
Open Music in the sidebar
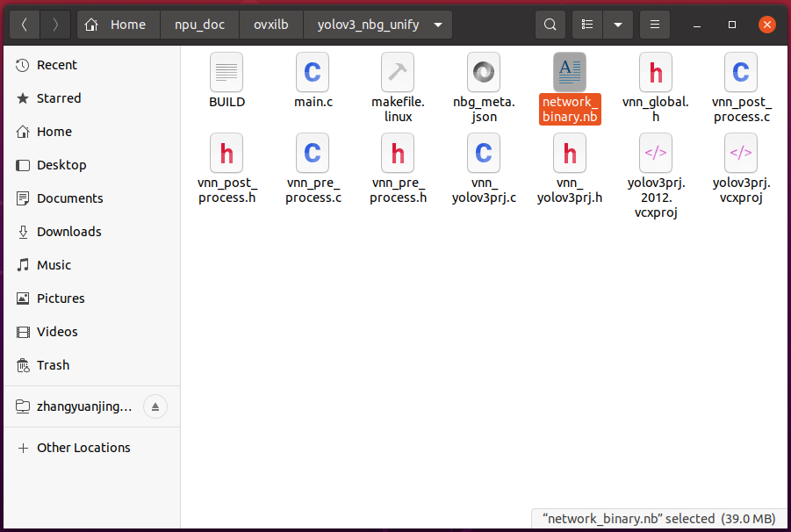tap(92, 265)
